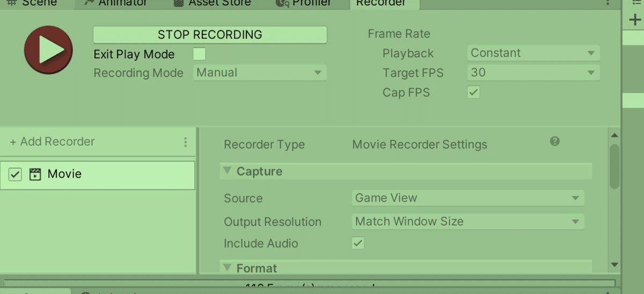Click the settings scrollbar up arrow
644x294 pixels.
pyautogui.click(x=614, y=135)
